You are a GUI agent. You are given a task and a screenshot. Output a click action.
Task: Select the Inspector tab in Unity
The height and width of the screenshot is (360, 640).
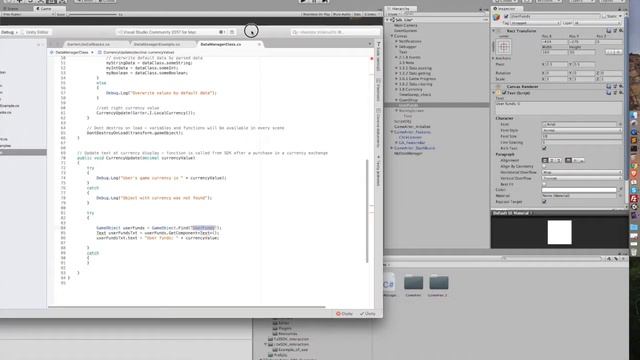coord(506,9)
